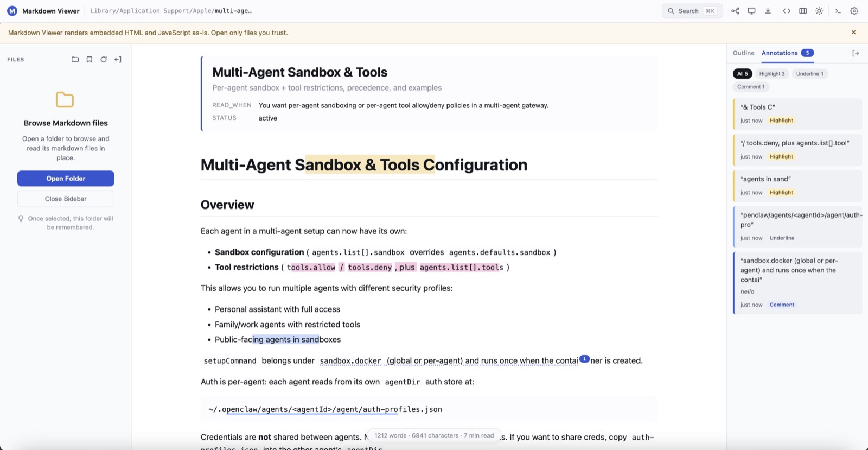Click the Overview heading
Viewport: 868px width, 450px height.
(x=227, y=205)
